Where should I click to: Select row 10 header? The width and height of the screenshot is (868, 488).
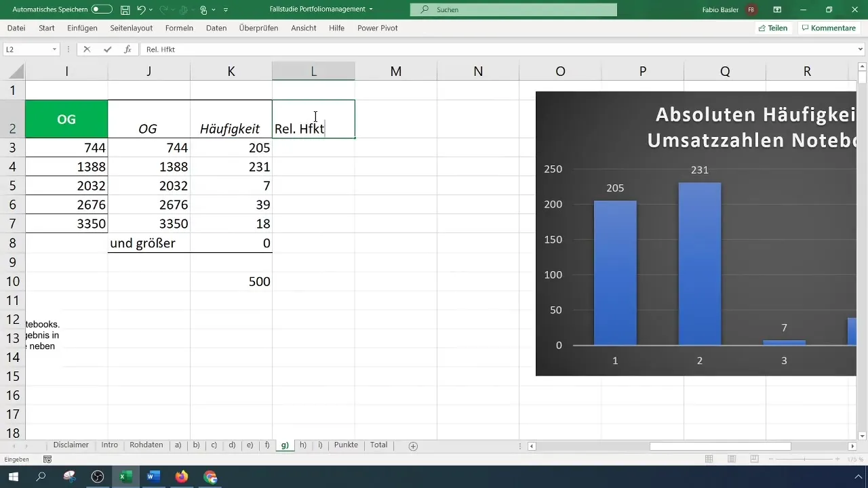12,281
